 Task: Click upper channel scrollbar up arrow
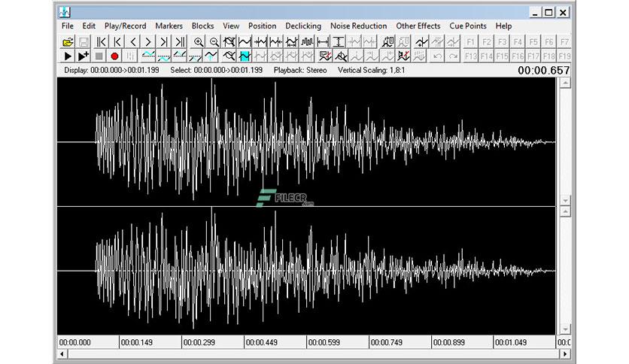click(x=565, y=83)
